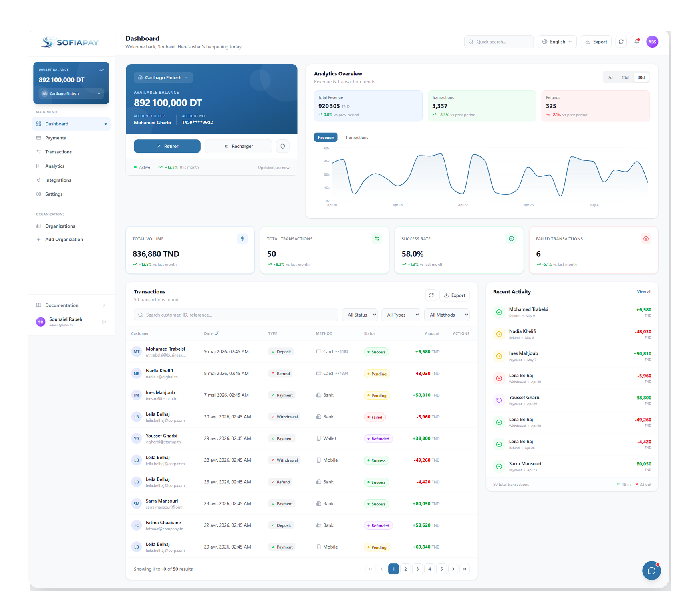Open the All Types filter
The height and width of the screenshot is (616, 697).
click(401, 315)
